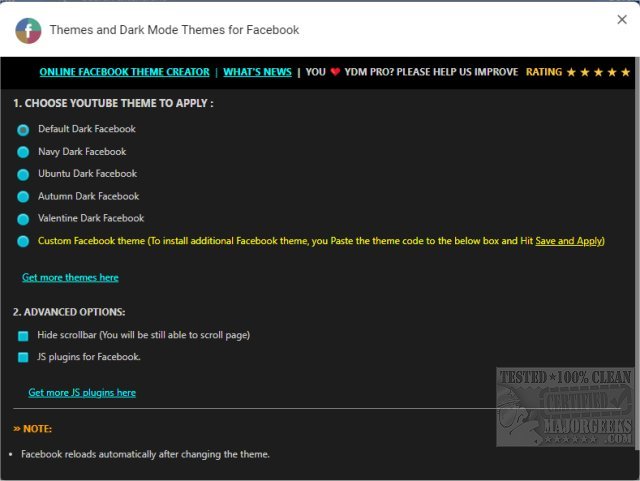This screenshot has width=640, height=481.
Task: Follow the Get more JS plugins here link
Action: pyautogui.click(x=82, y=393)
